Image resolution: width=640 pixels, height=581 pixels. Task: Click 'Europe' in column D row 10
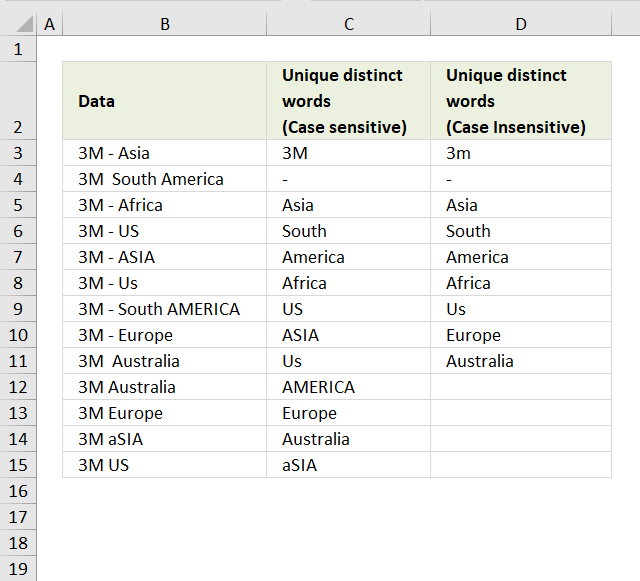[521, 335]
